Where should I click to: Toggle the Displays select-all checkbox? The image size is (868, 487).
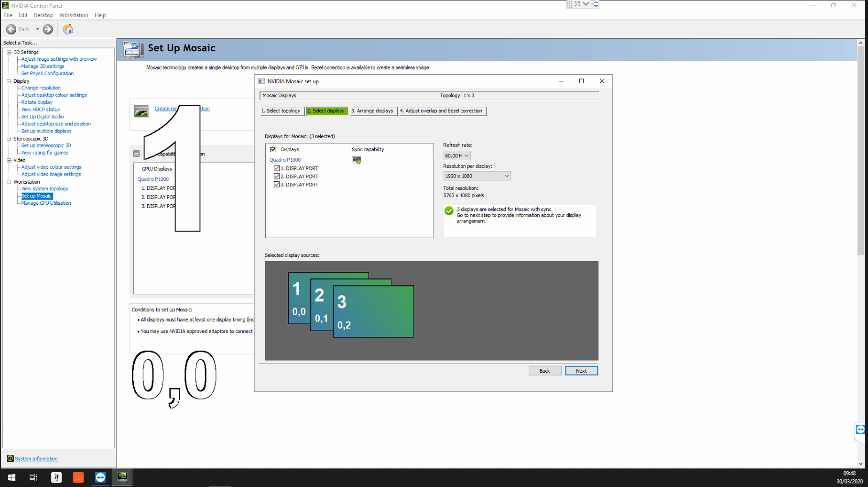[273, 149]
